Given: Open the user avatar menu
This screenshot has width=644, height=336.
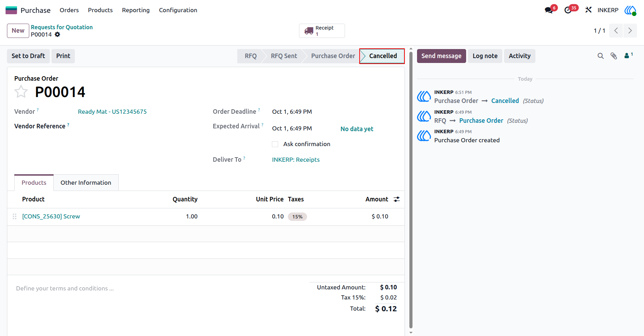Looking at the screenshot, I should click(x=630, y=10).
